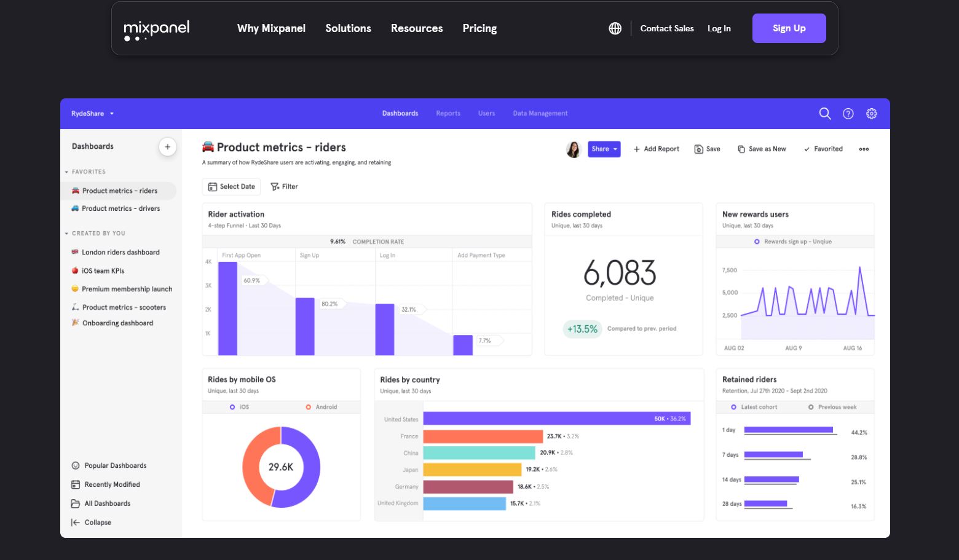Click the Sign Up button
The image size is (959, 560).
tap(789, 28)
